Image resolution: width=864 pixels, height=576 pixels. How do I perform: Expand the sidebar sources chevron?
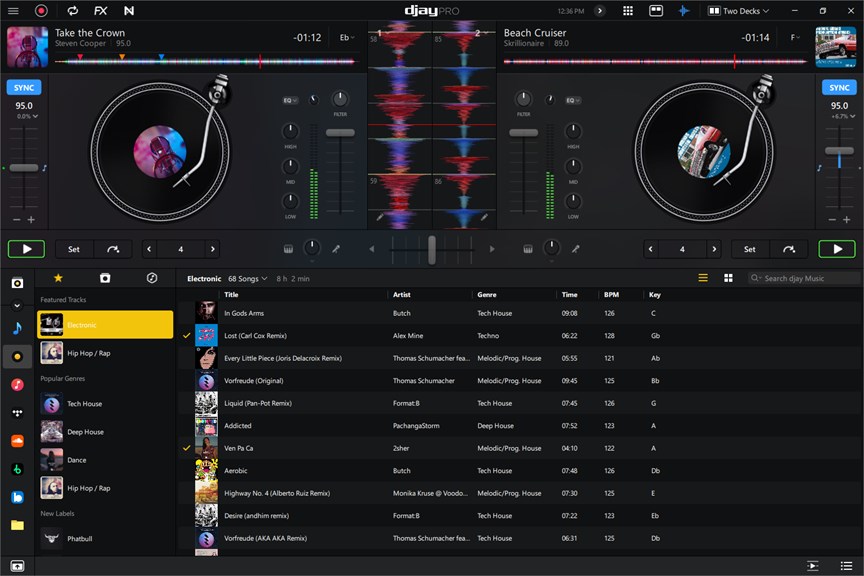click(x=17, y=305)
